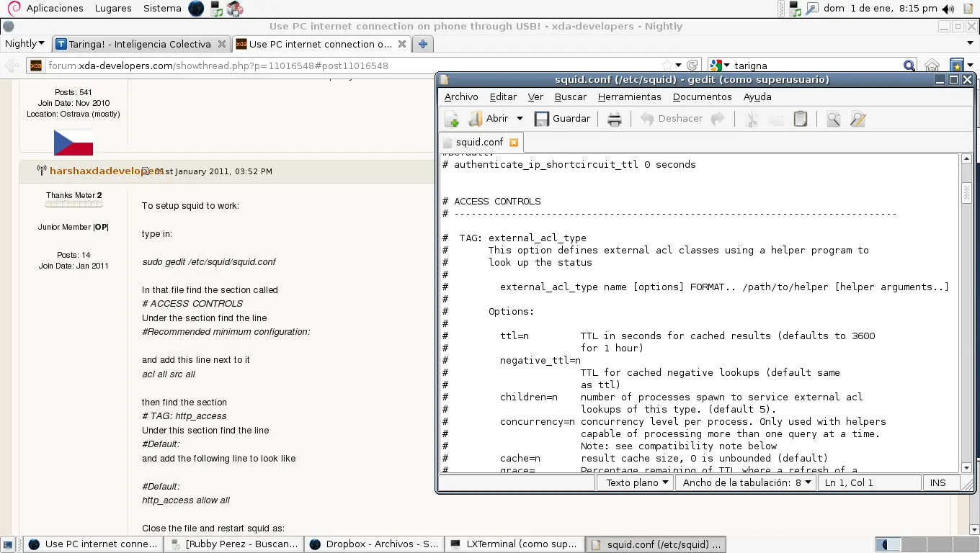Open the Herramientas menu
The width and height of the screenshot is (980, 553).
629,96
